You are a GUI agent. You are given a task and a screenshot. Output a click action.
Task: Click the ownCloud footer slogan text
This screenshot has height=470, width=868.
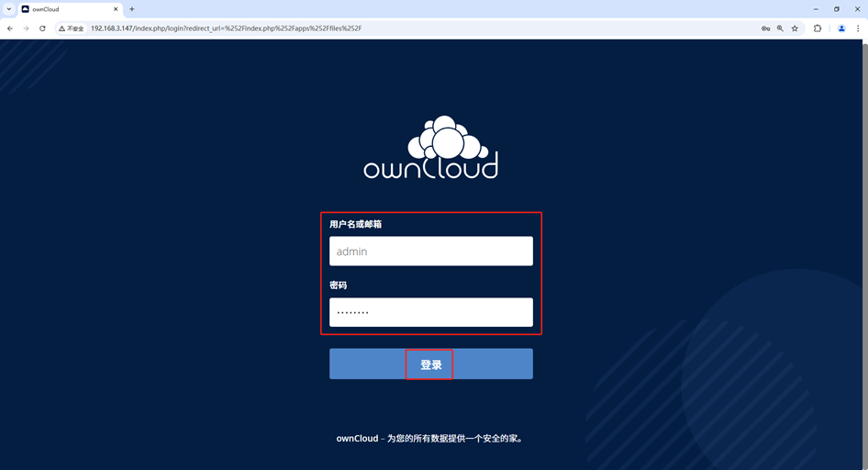tap(430, 439)
